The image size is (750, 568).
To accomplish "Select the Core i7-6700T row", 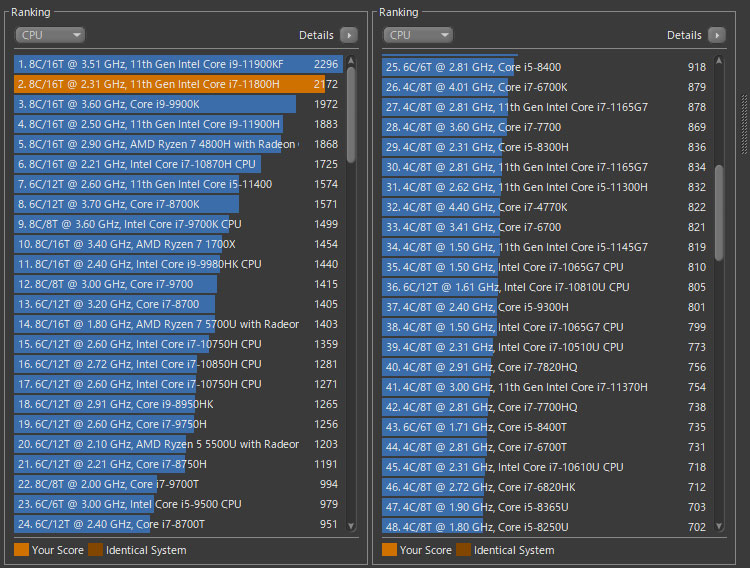I will click(x=546, y=447).
